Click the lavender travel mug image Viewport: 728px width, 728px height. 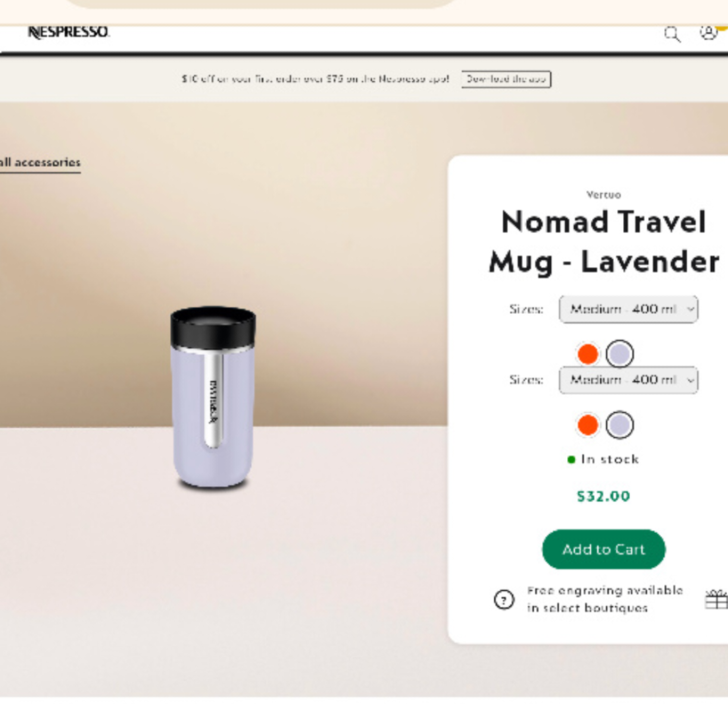pyautogui.click(x=213, y=398)
